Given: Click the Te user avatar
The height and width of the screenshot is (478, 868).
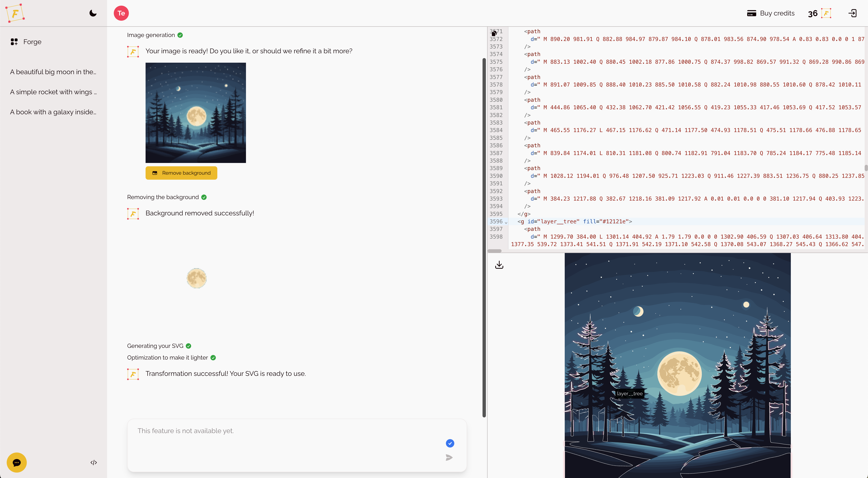Looking at the screenshot, I should (121, 13).
